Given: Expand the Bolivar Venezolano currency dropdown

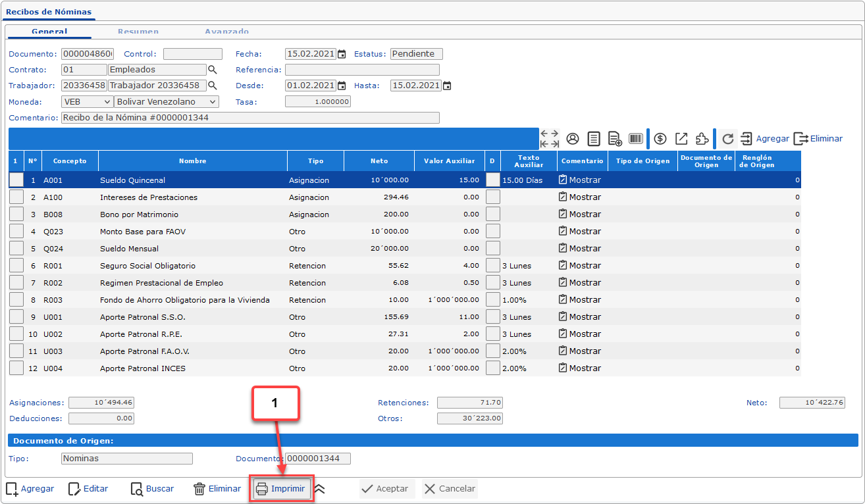Looking at the screenshot, I should pyautogui.click(x=166, y=102).
